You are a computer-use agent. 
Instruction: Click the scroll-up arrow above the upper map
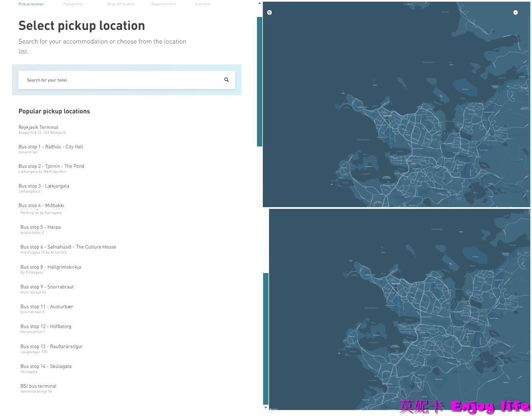pos(260,3)
